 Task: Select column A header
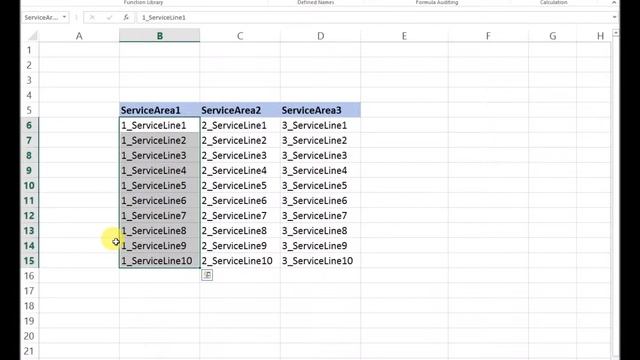pyautogui.click(x=79, y=36)
